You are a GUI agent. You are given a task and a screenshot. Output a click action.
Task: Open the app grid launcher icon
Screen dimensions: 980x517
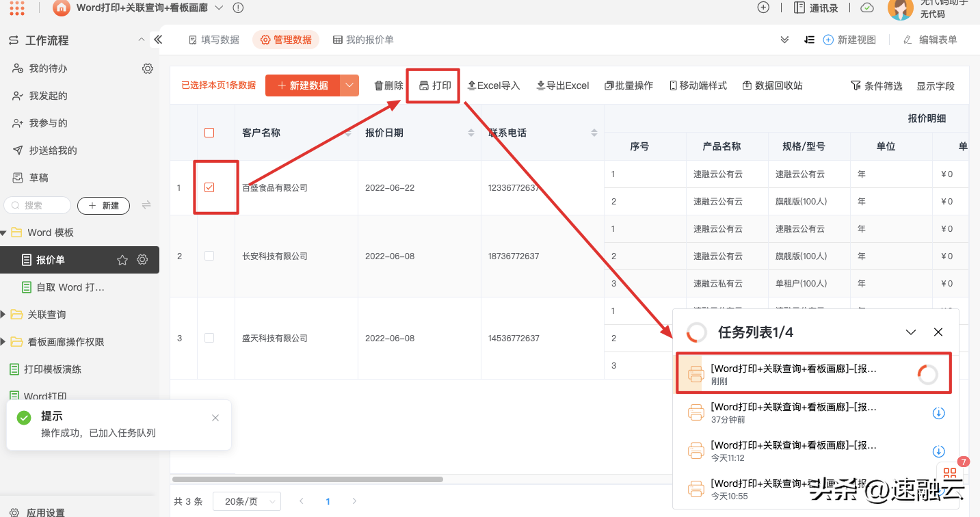point(17,8)
